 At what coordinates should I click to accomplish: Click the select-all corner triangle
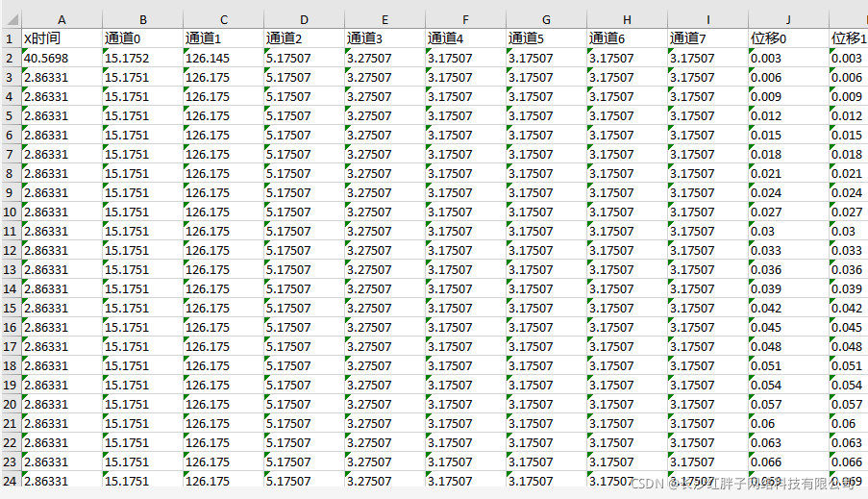pos(12,20)
